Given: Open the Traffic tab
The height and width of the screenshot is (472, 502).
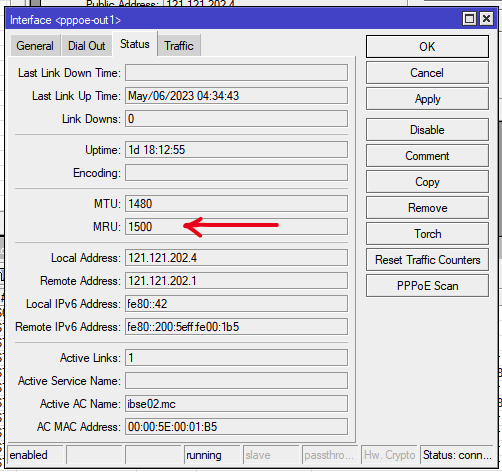Looking at the screenshot, I should (179, 45).
